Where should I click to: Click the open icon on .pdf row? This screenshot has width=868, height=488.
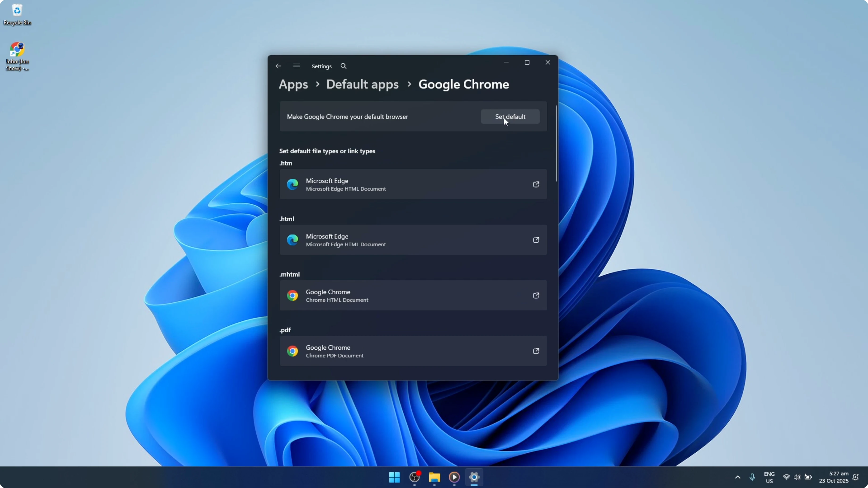click(x=536, y=351)
